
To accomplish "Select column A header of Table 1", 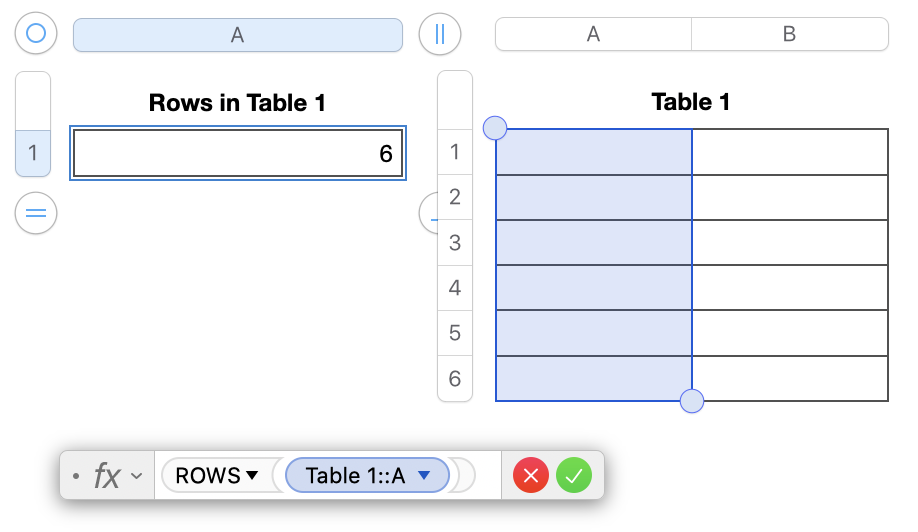I will click(593, 34).
